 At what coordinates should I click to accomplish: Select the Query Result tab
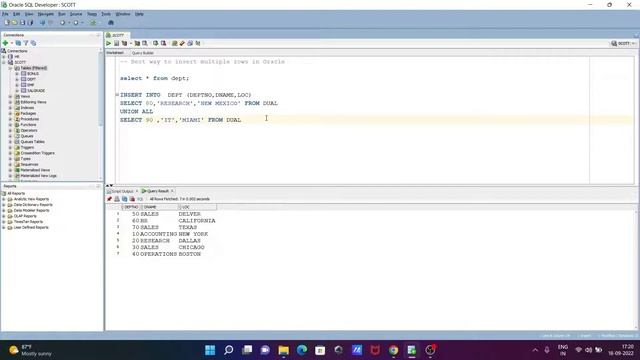pyautogui.click(x=158, y=191)
